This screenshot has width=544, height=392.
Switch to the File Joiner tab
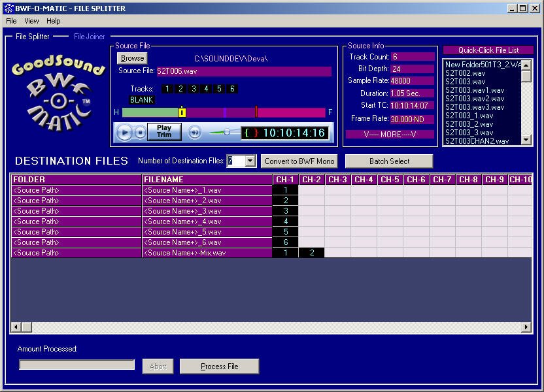click(89, 37)
